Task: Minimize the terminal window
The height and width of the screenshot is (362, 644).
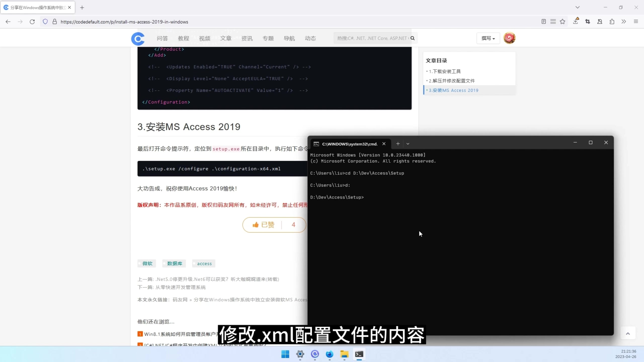Action: (x=575, y=143)
